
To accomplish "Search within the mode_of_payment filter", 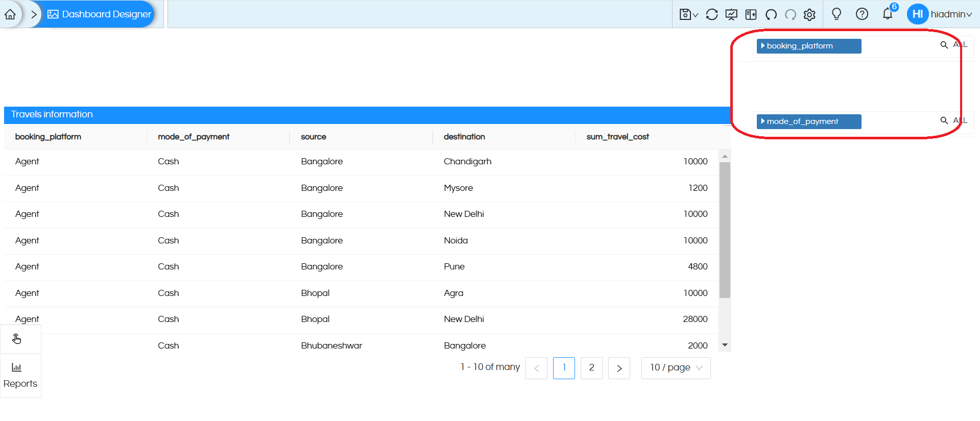I will click(x=944, y=120).
